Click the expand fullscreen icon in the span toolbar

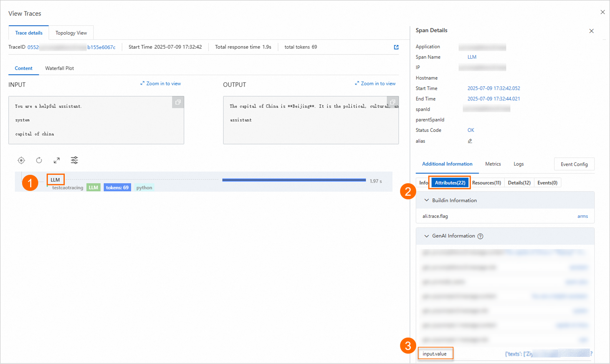(x=57, y=160)
